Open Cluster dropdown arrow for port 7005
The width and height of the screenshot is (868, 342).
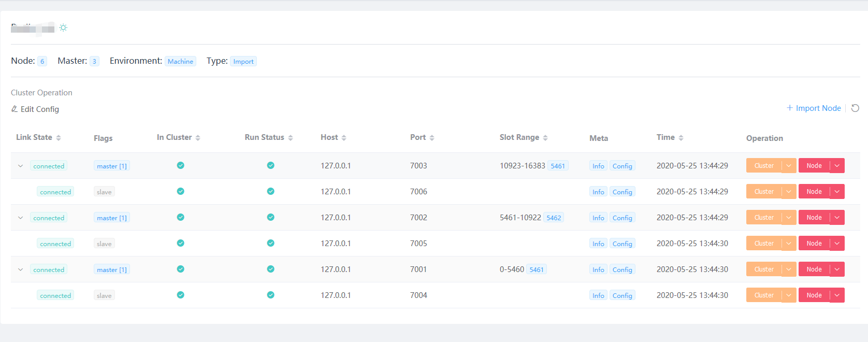pos(789,244)
